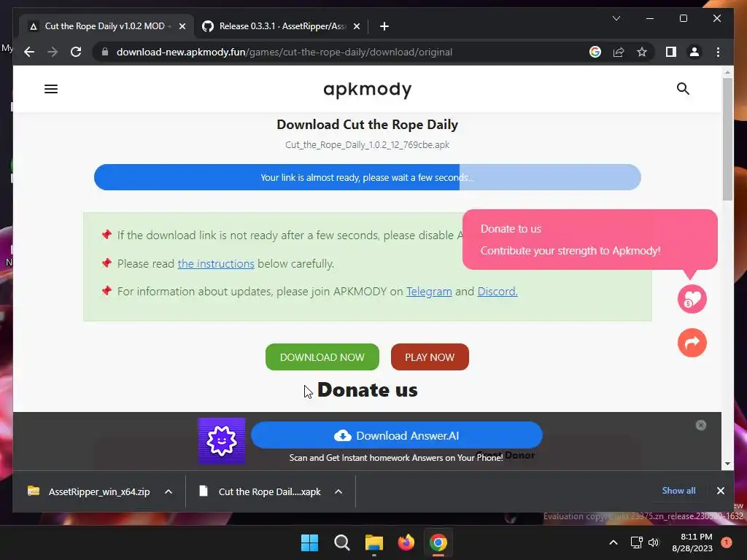Close the Cut the Rope Daily tab

click(182, 26)
